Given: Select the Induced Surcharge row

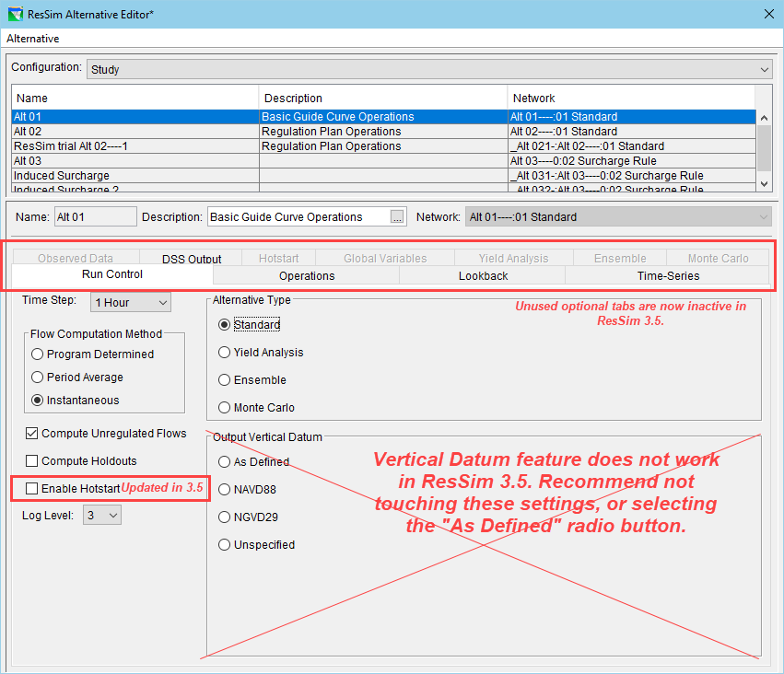Looking at the screenshot, I should pos(383,175).
